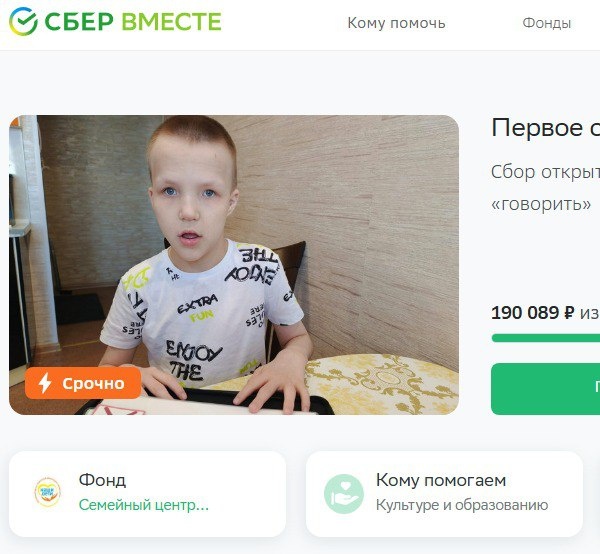Image resolution: width=600 pixels, height=554 pixels.
Task: Click the green donation progress bar
Action: pyautogui.click(x=546, y=338)
